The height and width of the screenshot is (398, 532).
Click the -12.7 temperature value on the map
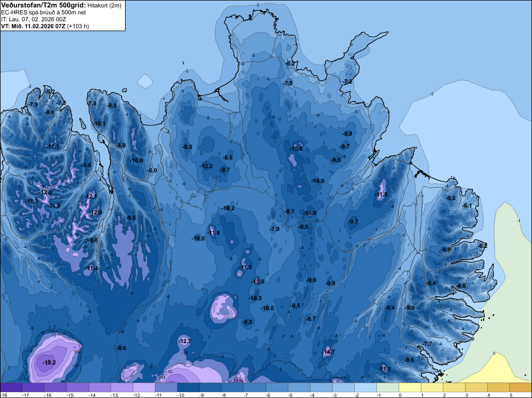click(185, 341)
